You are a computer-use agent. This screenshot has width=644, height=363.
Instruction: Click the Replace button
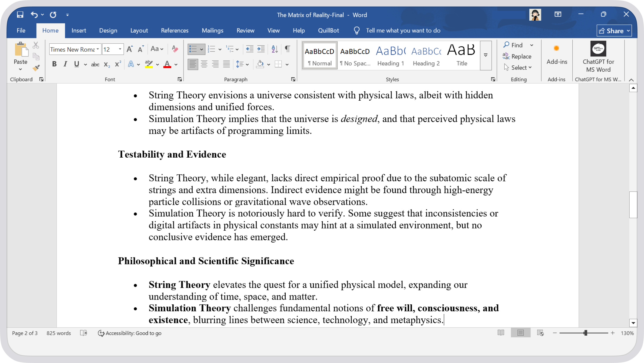[x=517, y=56]
